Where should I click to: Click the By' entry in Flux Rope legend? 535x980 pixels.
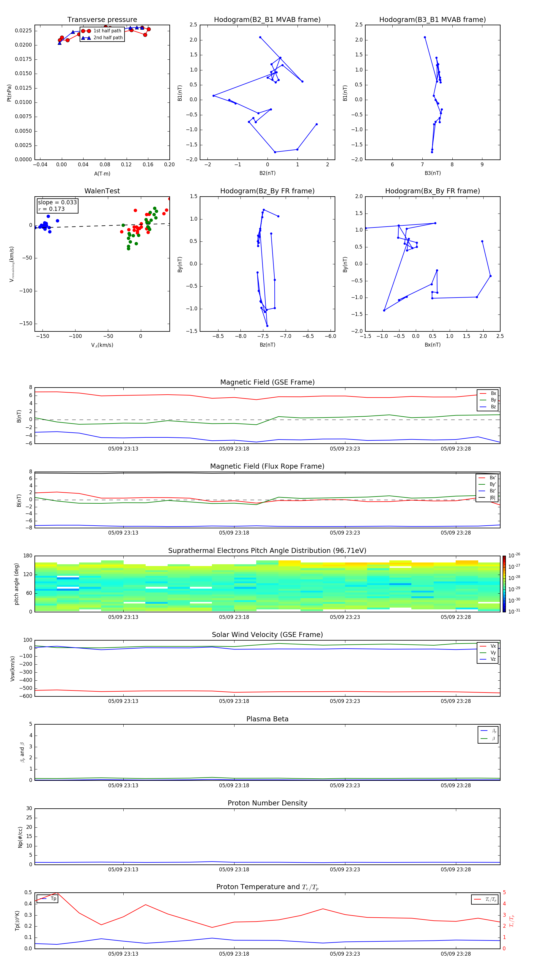click(487, 484)
